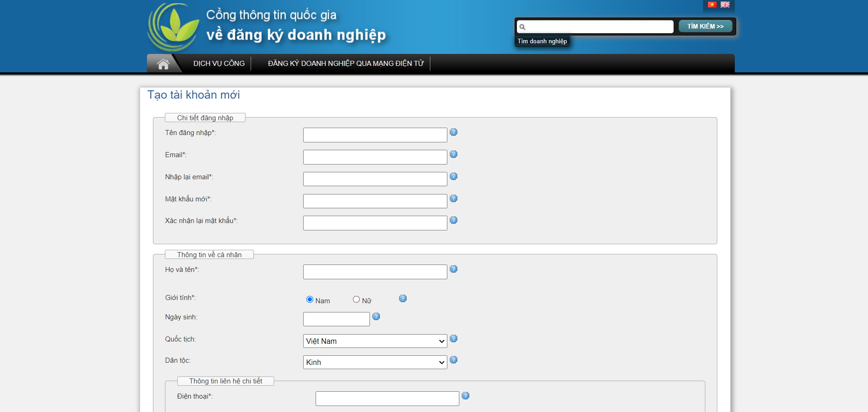Select the Nam gender radio button
Viewport: 868px width, 412px height.
pos(310,300)
